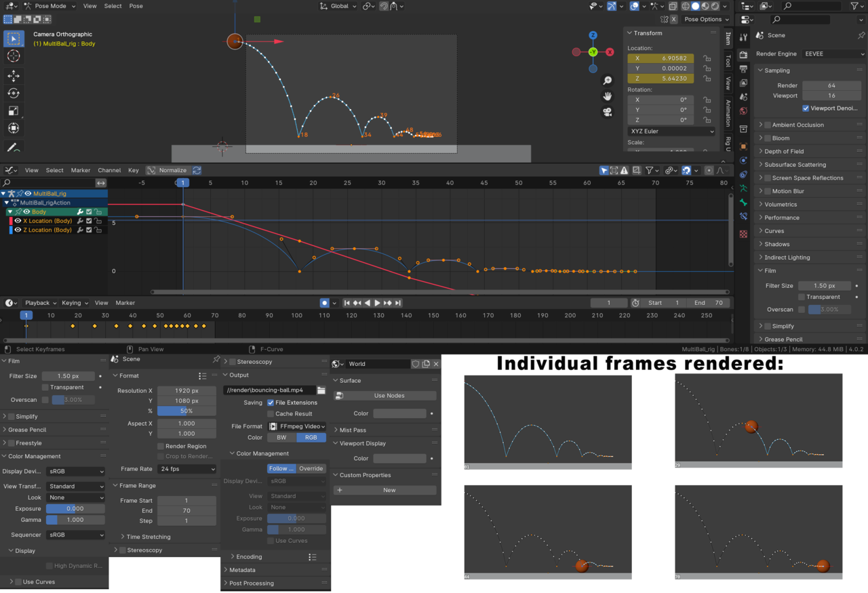The height and width of the screenshot is (593, 868).
Task: Lock the X location with its padlock
Action: 707,59
